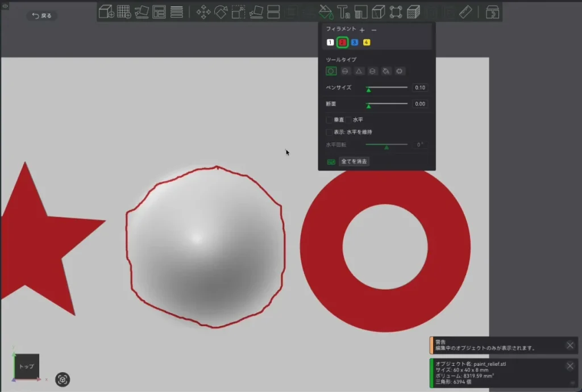Screen dimensions: 582x392
Task: Open the Text shape tool
Action: 343,12
